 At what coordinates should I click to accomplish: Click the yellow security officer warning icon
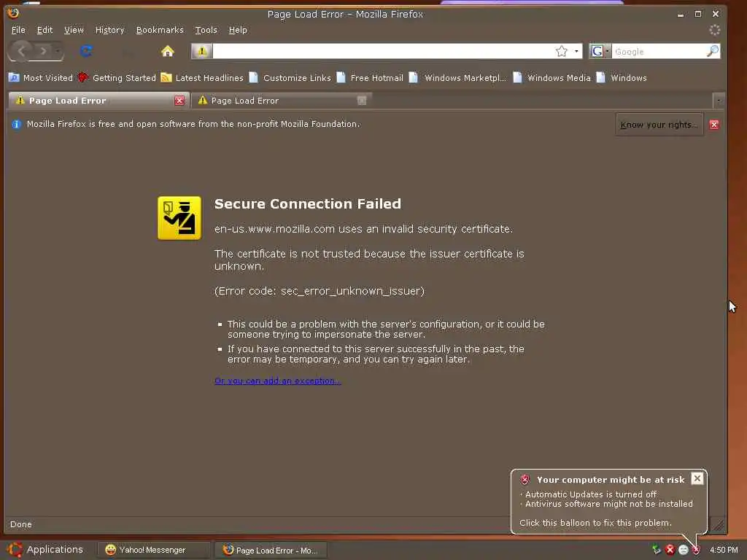pyautogui.click(x=179, y=218)
